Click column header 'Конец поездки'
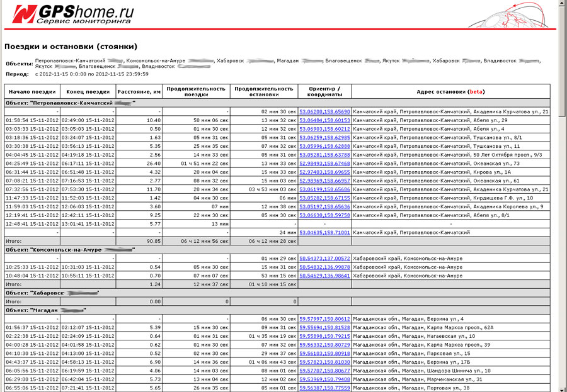 pos(88,92)
